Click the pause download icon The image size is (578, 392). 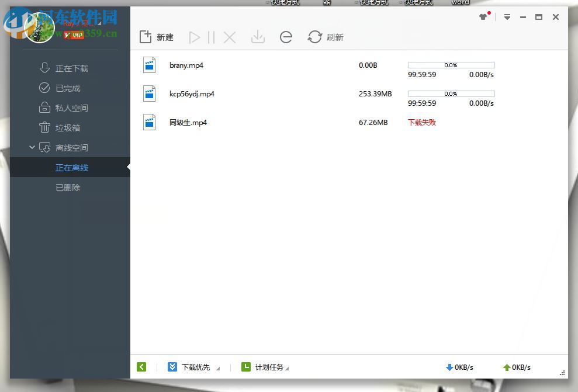212,37
